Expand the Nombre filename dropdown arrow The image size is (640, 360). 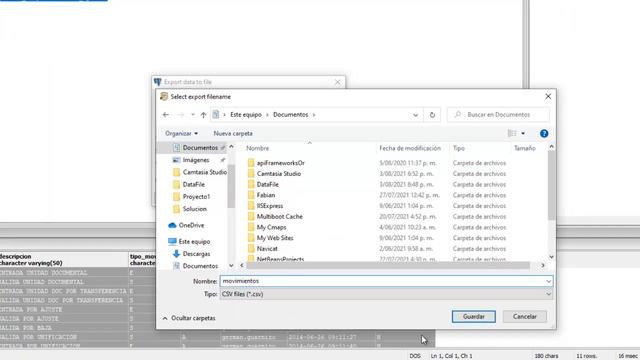point(549,281)
